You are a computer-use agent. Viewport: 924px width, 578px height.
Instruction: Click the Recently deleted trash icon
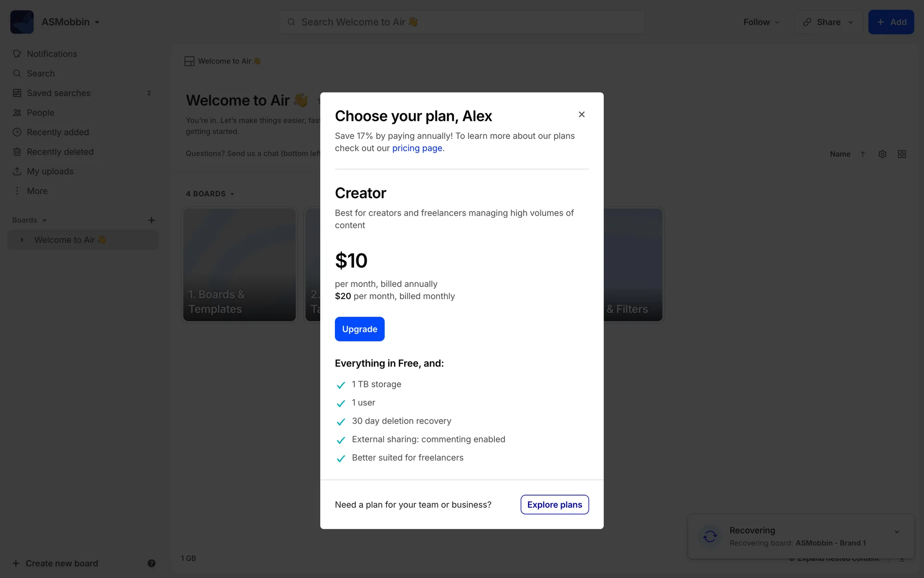coord(17,152)
